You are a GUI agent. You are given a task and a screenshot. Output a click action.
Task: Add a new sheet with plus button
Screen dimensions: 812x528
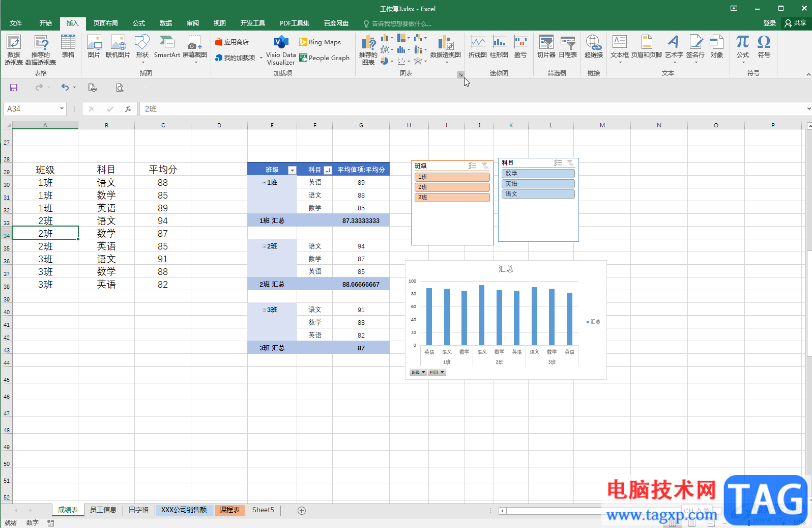[302, 510]
